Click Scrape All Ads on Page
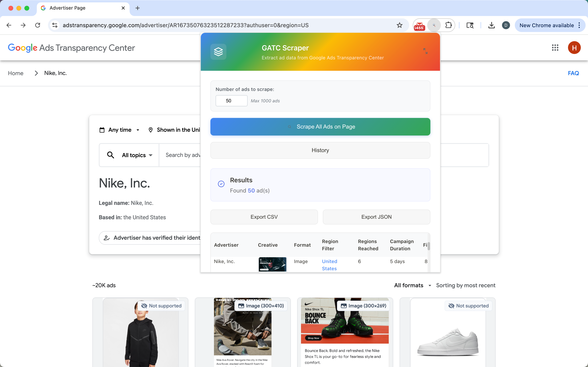This screenshot has height=367, width=588. click(x=320, y=127)
